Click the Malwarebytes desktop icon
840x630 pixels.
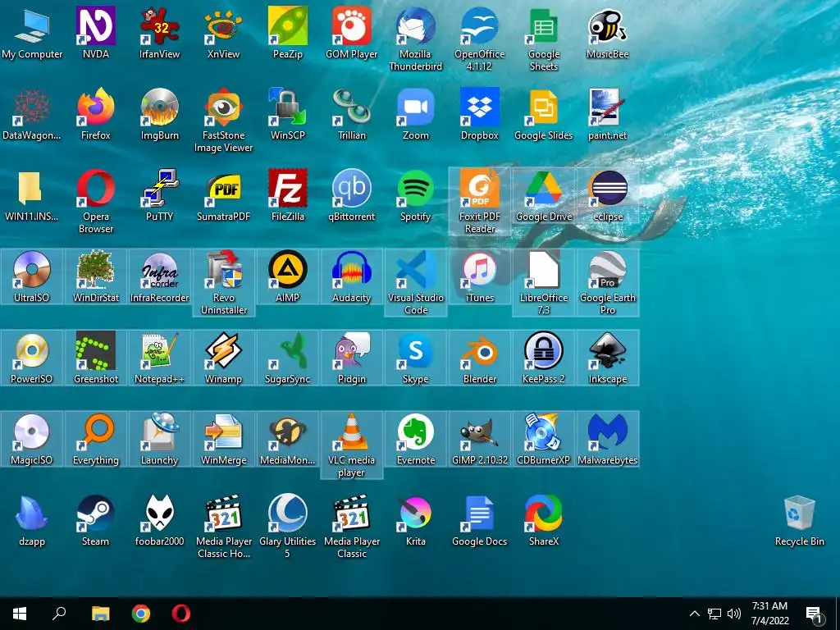tap(608, 440)
